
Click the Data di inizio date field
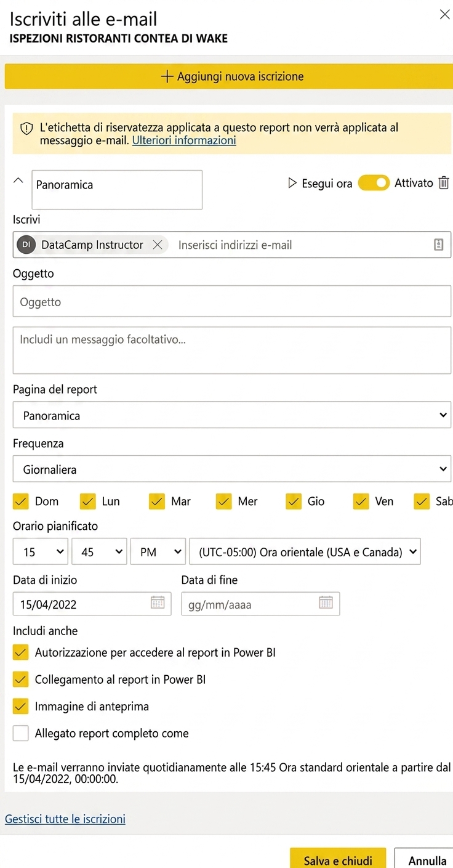pyautogui.click(x=92, y=604)
